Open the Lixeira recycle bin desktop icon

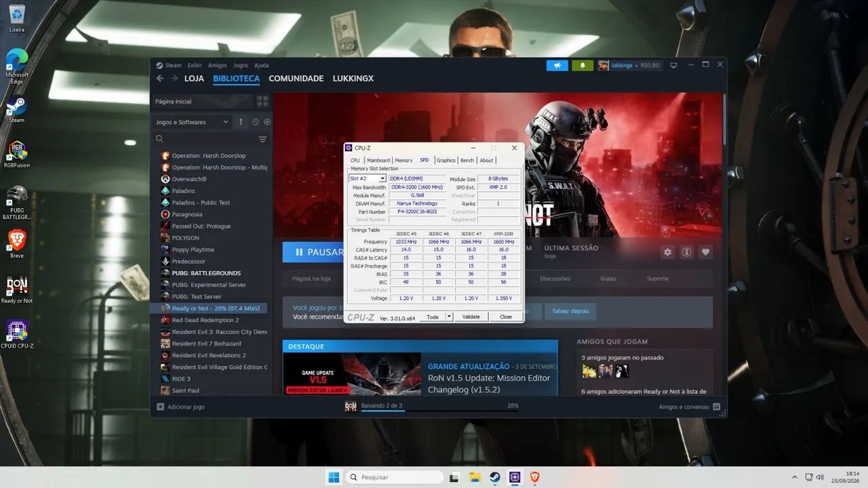pos(17,18)
